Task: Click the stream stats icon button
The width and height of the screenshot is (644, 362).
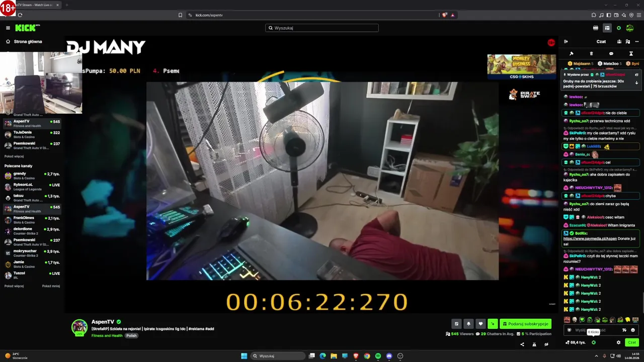Action: click(456, 324)
